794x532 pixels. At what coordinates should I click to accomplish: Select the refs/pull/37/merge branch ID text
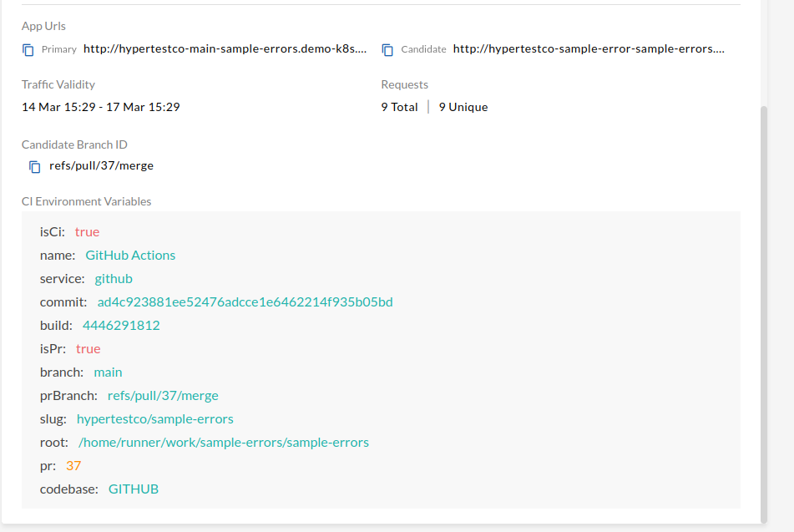pos(101,165)
